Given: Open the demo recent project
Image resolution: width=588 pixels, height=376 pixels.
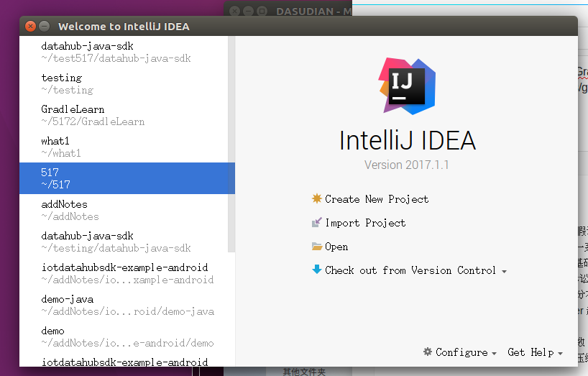Looking at the screenshot, I should (127, 336).
